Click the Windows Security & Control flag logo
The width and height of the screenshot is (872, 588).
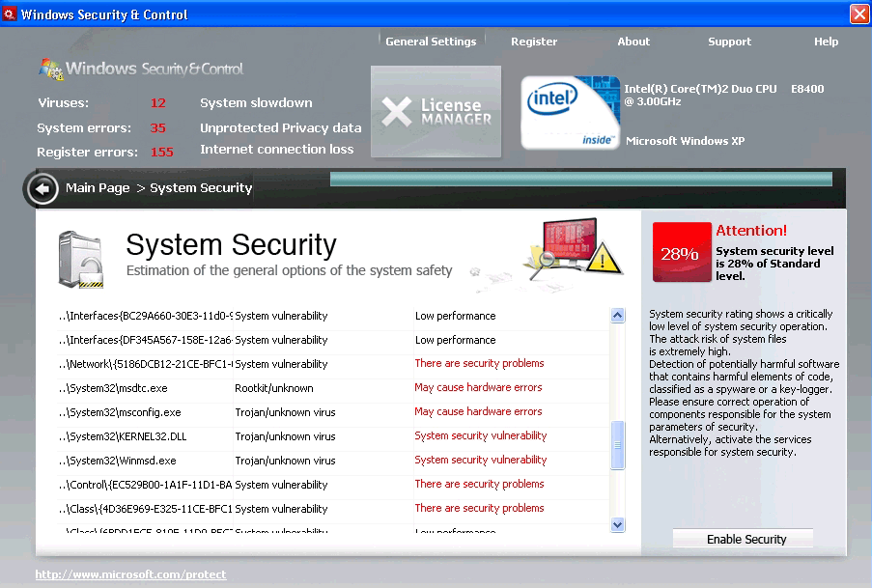(x=51, y=69)
